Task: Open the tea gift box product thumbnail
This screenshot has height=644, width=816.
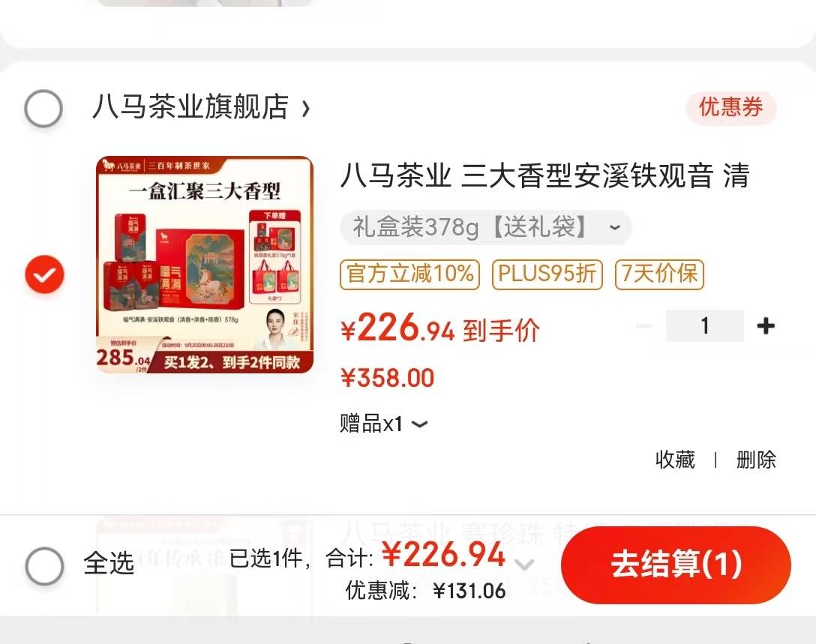Action: click(205, 265)
